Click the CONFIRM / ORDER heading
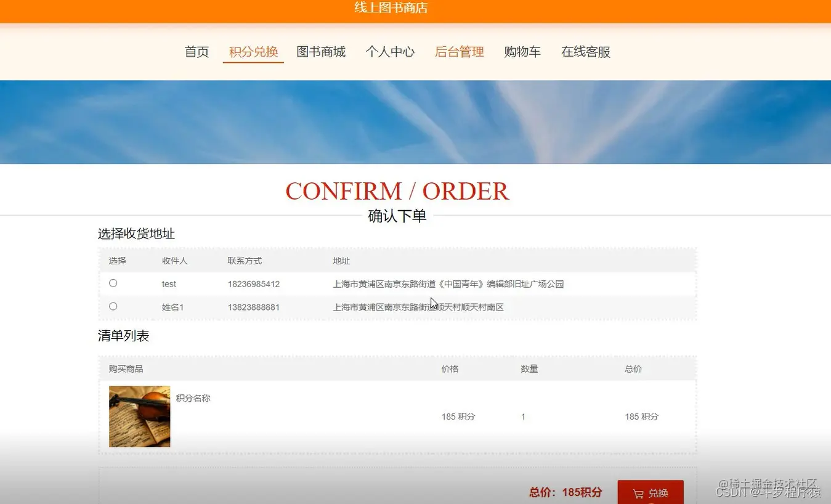Screen dimensions: 831x504 pos(397,191)
